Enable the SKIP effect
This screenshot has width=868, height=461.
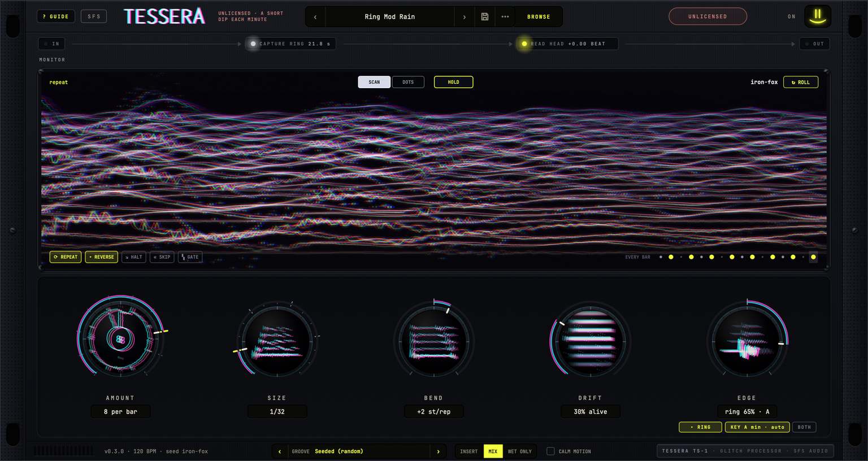tap(162, 257)
